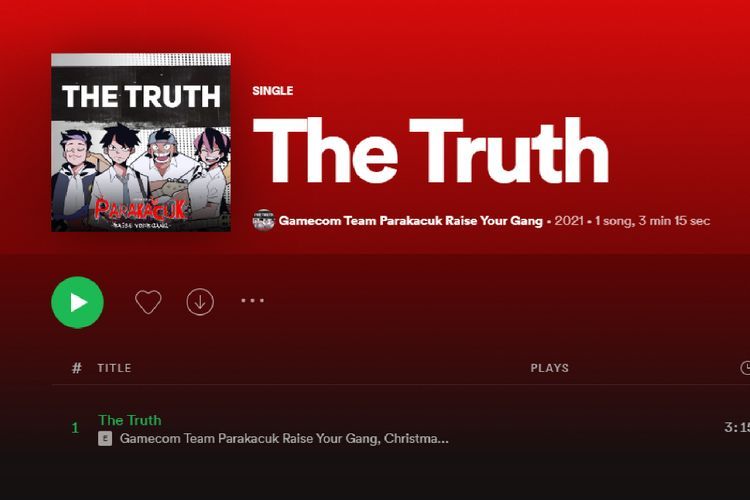The width and height of the screenshot is (750, 500).
Task: Click the large The Truth heading
Action: [x=430, y=151]
